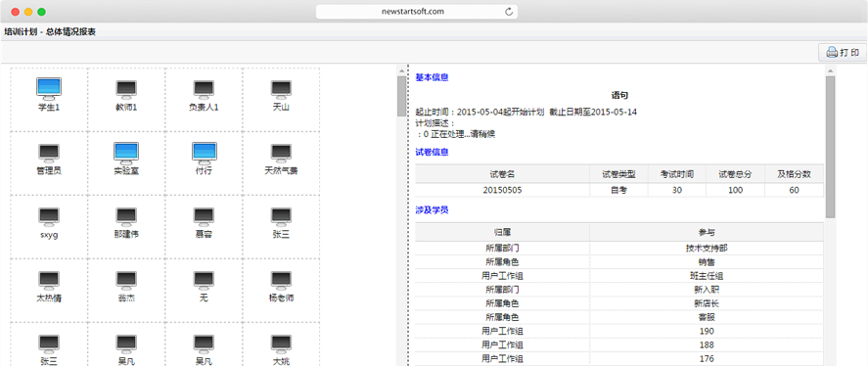Click the 试卷名 column header
The width and height of the screenshot is (868, 366).
coord(502,174)
